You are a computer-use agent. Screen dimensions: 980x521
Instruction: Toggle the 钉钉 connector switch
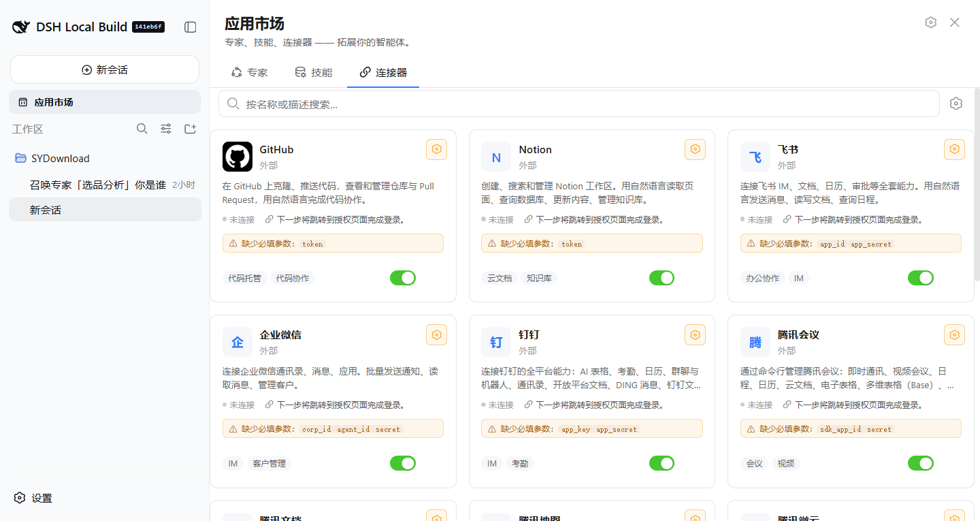(x=661, y=463)
